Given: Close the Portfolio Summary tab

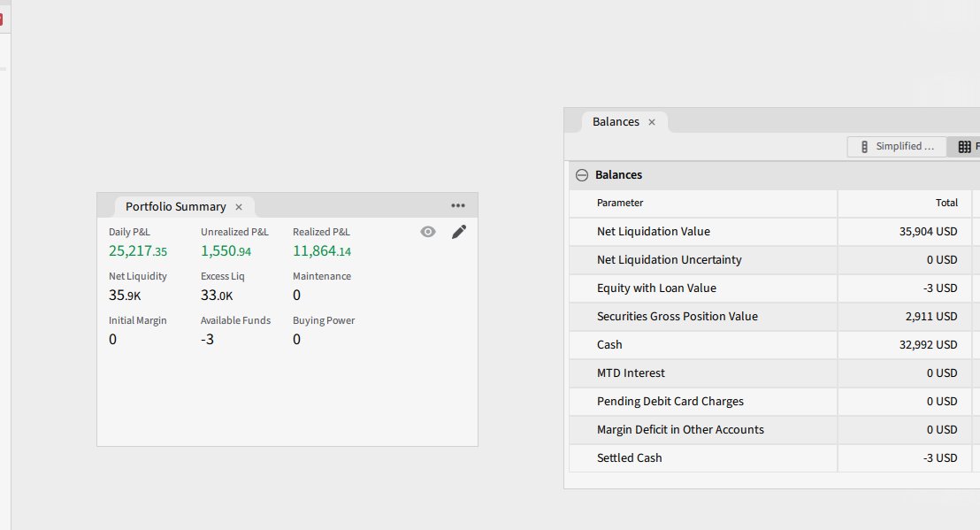Looking at the screenshot, I should pyautogui.click(x=239, y=207).
